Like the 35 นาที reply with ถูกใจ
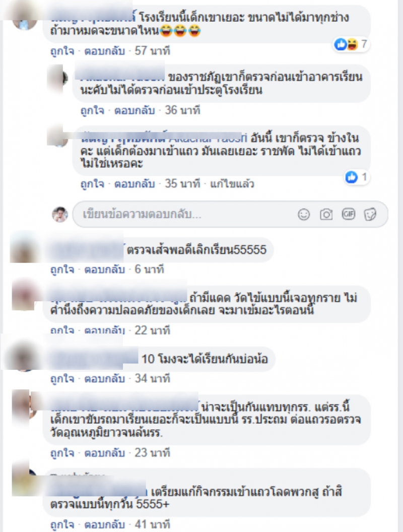403x532 pixels. pyautogui.click(x=92, y=184)
